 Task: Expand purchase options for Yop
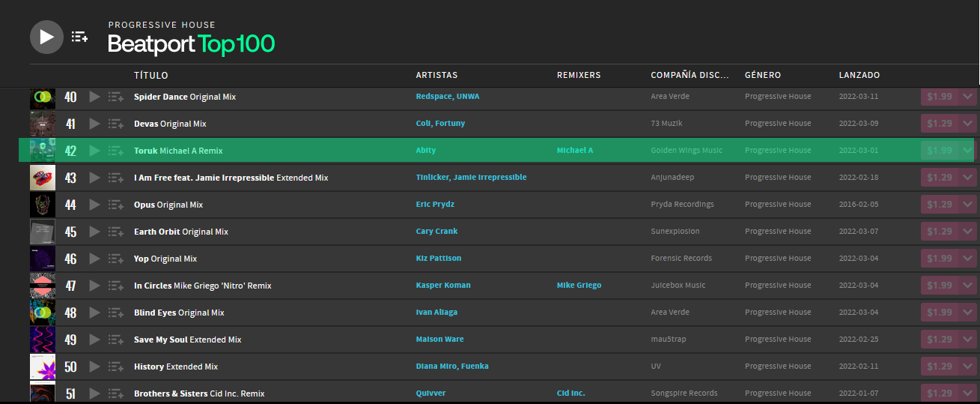click(x=967, y=259)
